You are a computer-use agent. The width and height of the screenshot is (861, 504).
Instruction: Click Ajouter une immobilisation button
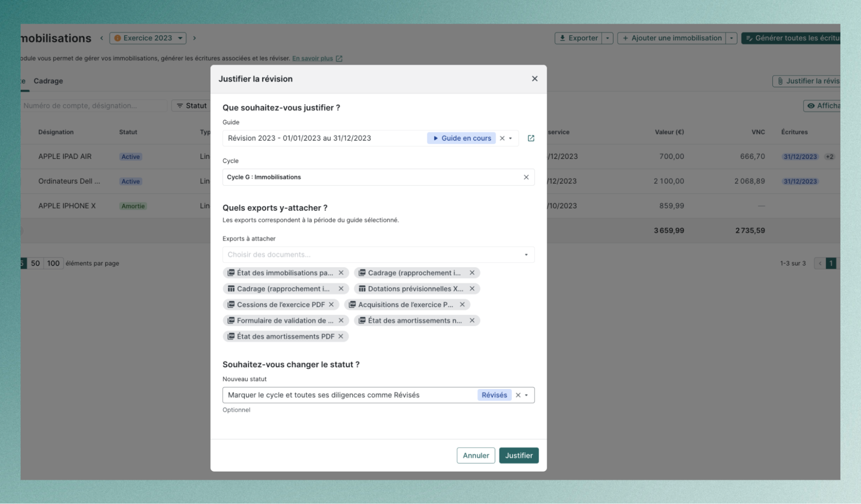click(671, 38)
